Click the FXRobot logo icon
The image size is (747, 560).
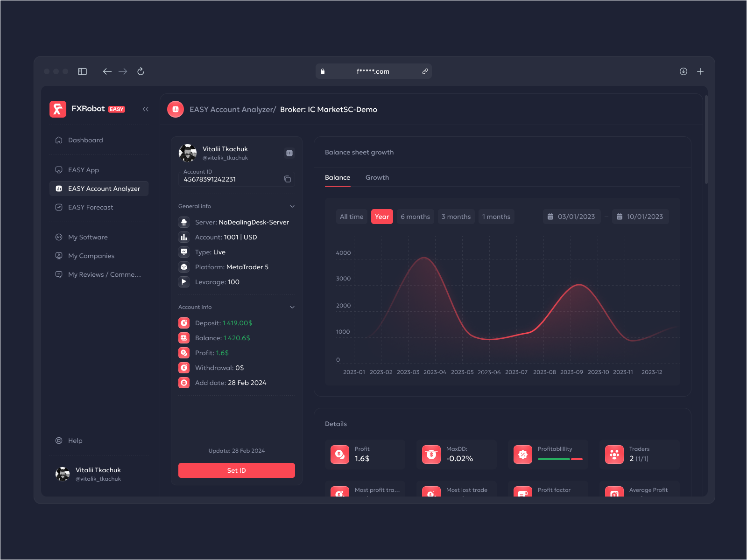click(x=57, y=109)
